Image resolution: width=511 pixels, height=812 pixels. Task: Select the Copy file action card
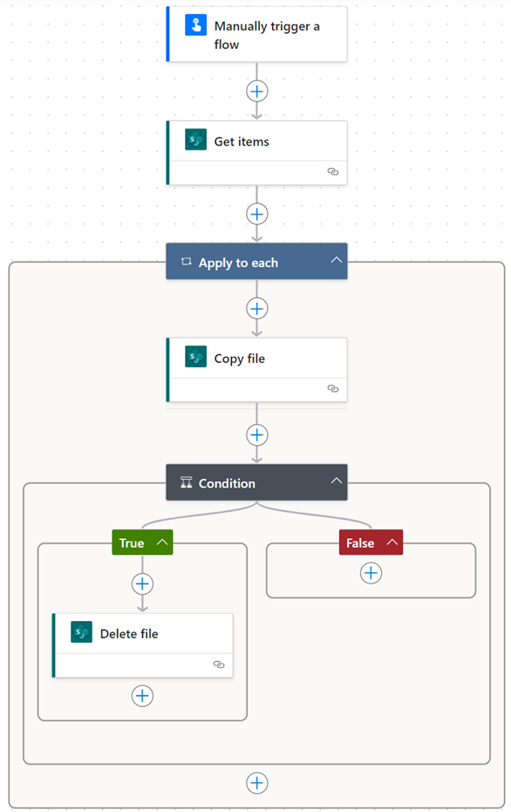256,370
